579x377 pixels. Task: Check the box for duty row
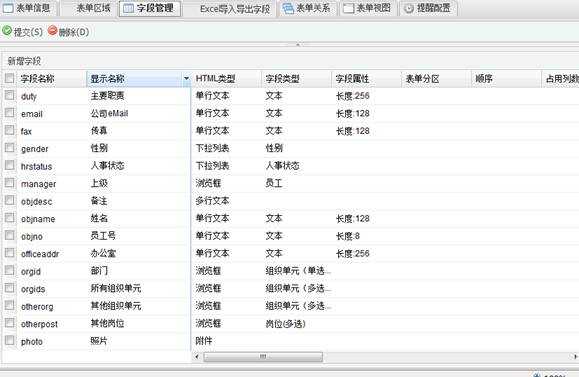(10, 95)
